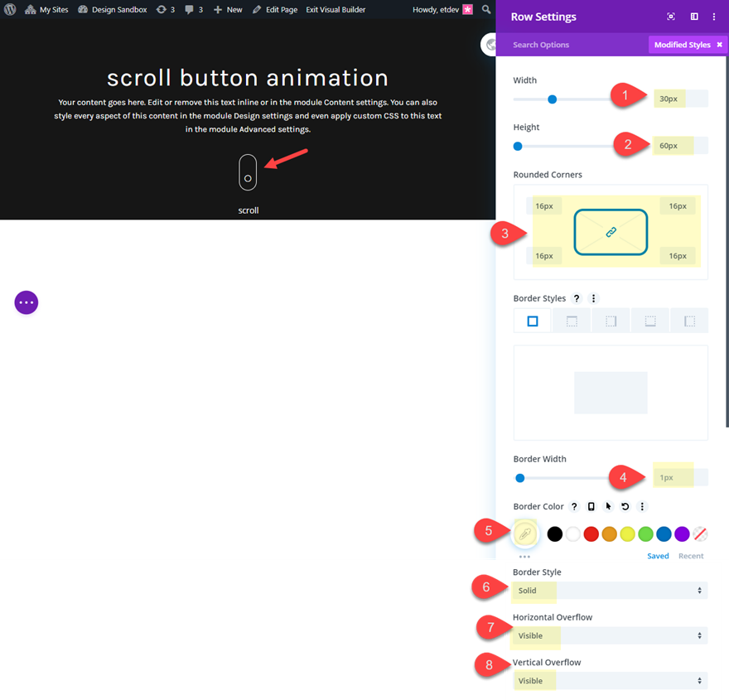Select the Divi responsive preview icon in Row Settings header
This screenshot has height=700, width=729.
coord(671,16)
